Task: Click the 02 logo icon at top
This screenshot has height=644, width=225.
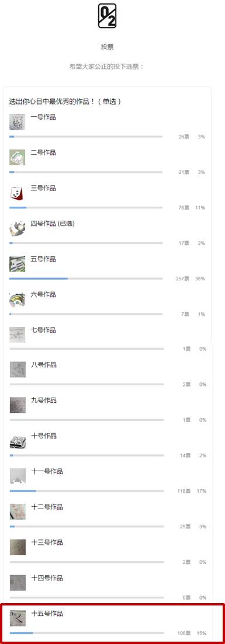Action: point(107,16)
